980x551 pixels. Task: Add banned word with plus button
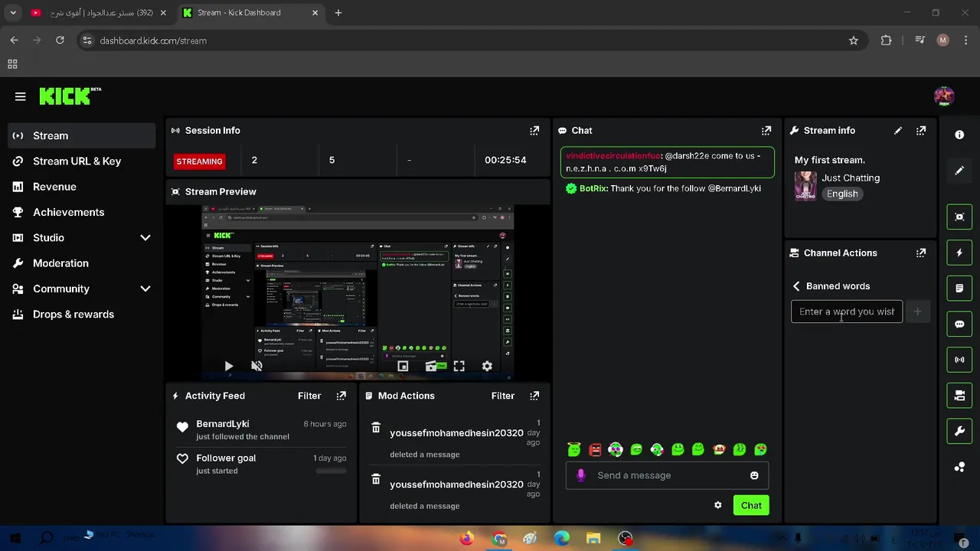coord(917,311)
